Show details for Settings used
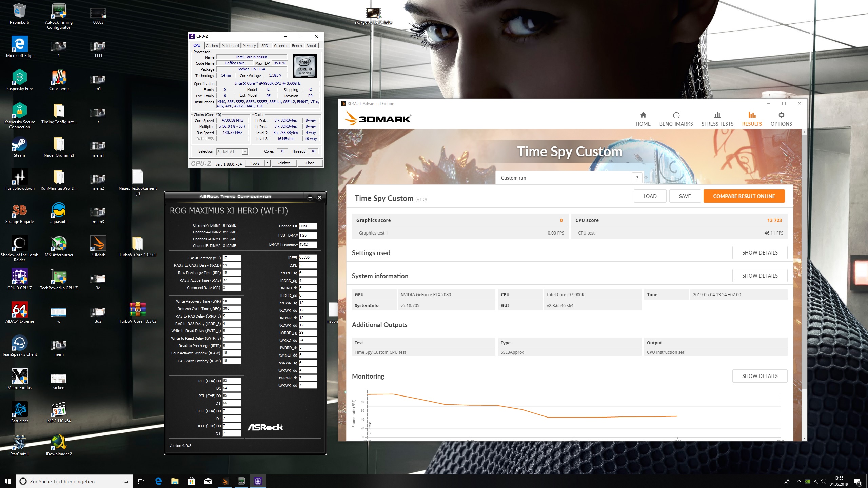The height and width of the screenshot is (488, 868). [759, 253]
